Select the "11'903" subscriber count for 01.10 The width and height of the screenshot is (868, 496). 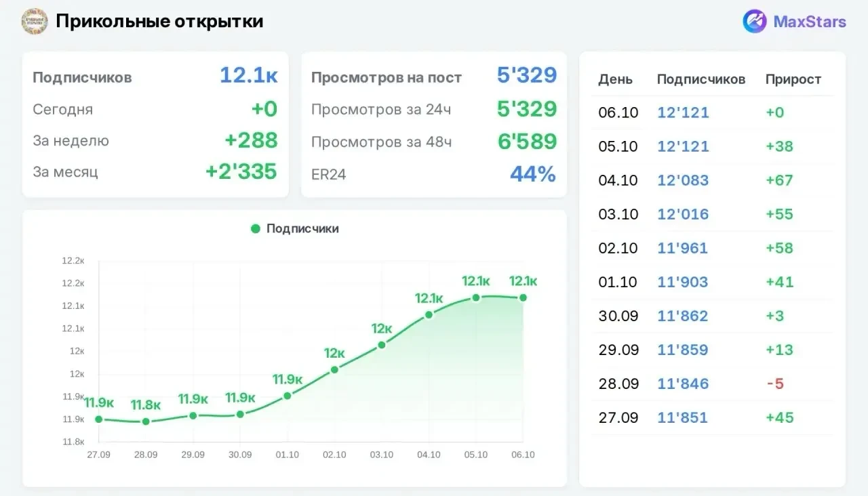(682, 282)
